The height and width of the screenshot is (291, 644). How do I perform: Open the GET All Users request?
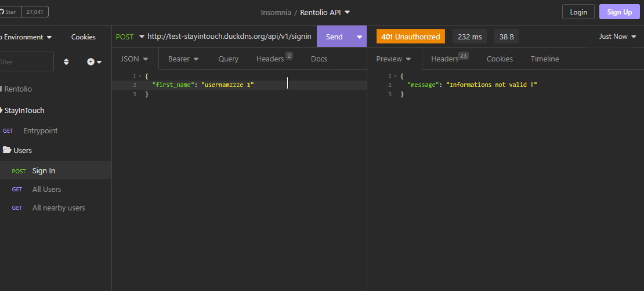(x=56, y=189)
